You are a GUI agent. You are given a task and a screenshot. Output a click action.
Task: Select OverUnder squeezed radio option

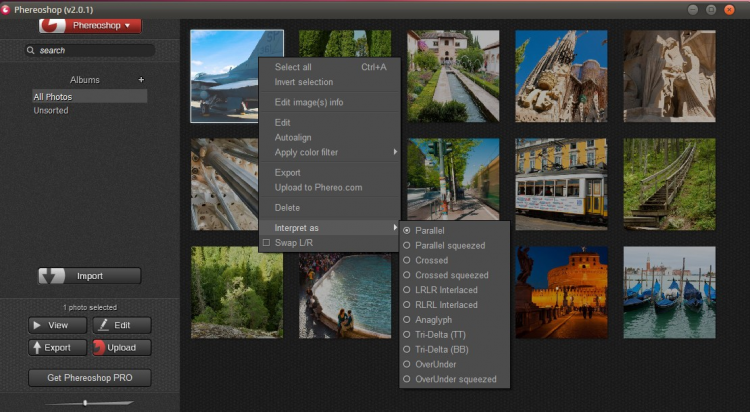click(x=407, y=379)
